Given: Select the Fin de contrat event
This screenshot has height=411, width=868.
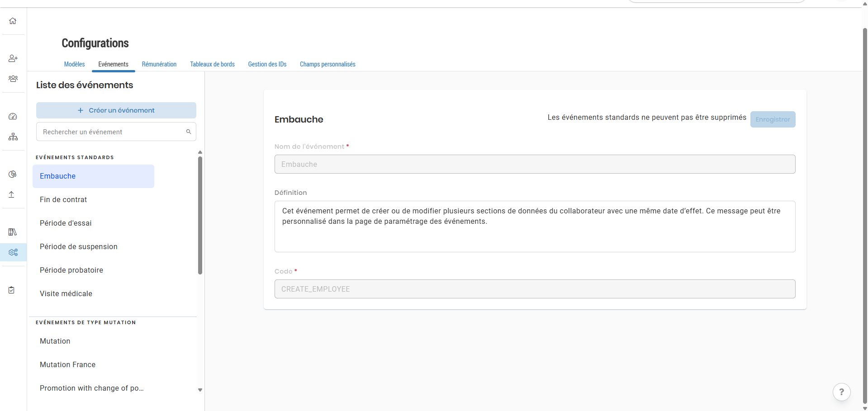Looking at the screenshot, I should pos(63,199).
